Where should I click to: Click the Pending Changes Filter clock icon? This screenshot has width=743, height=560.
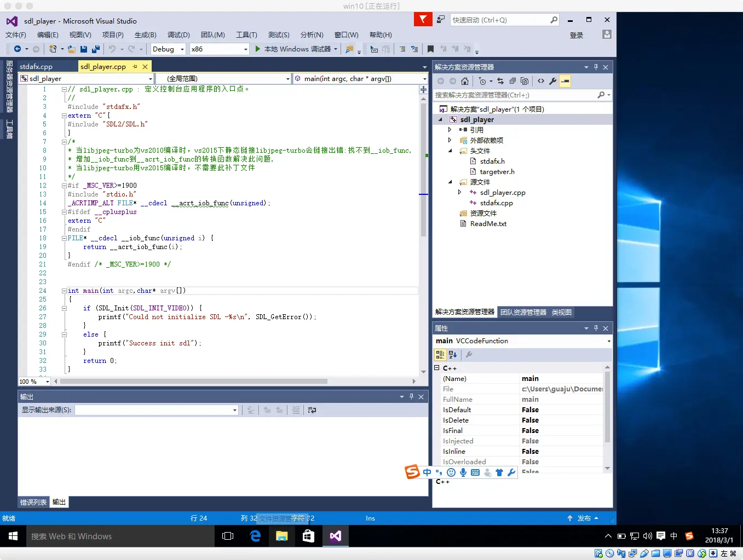pyautogui.click(x=482, y=81)
